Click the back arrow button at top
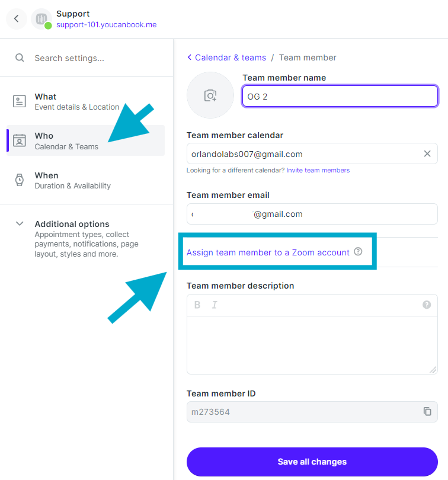The height and width of the screenshot is (480, 448). click(17, 18)
